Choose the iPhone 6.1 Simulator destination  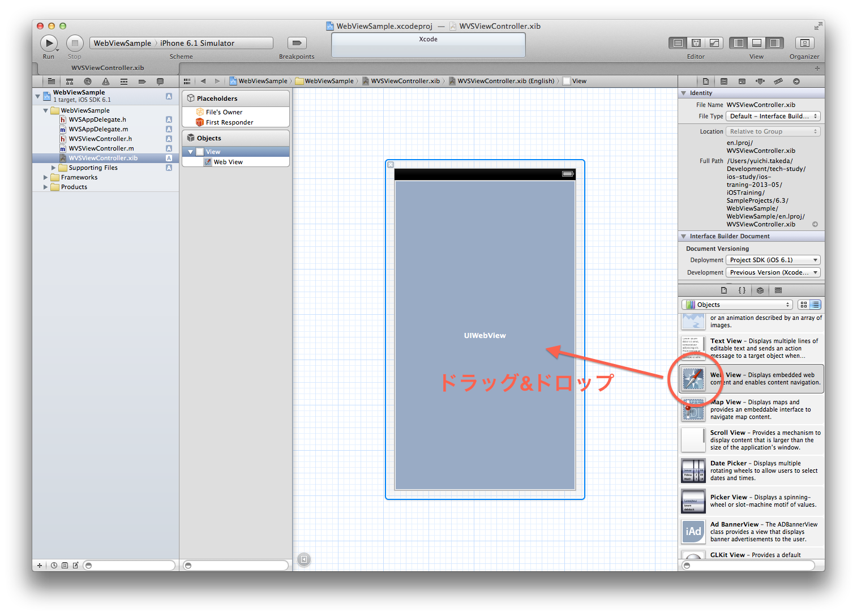tap(197, 43)
